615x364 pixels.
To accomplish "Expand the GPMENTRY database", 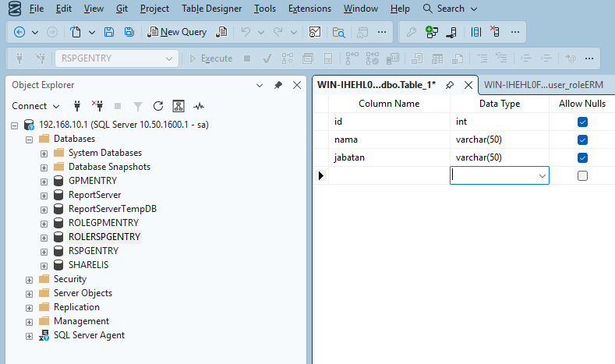I will [x=44, y=182].
